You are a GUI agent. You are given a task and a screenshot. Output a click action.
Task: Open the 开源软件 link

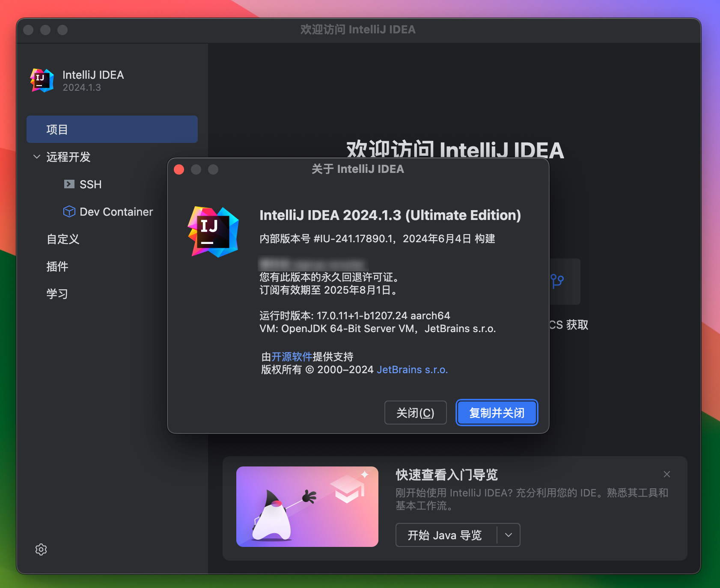point(292,356)
